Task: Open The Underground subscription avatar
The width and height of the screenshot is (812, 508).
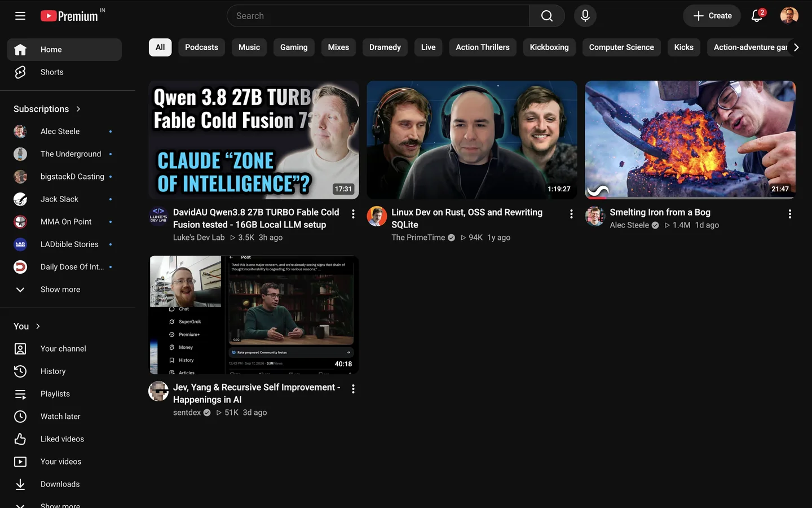Action: point(20,154)
